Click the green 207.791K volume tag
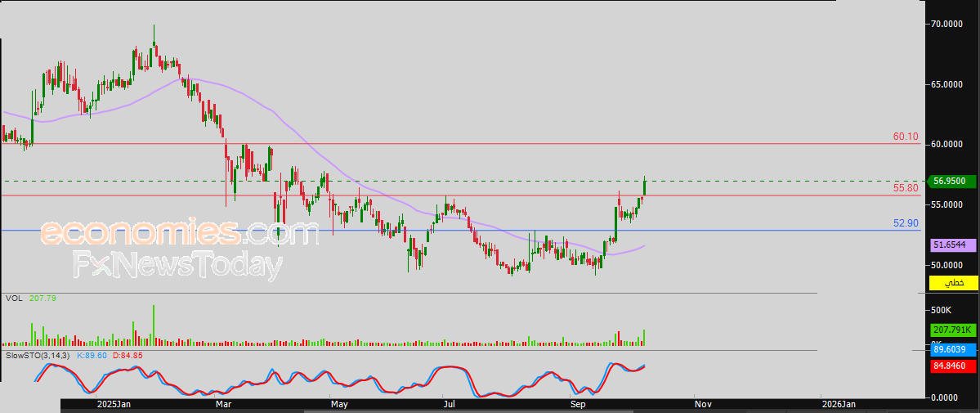 click(952, 329)
